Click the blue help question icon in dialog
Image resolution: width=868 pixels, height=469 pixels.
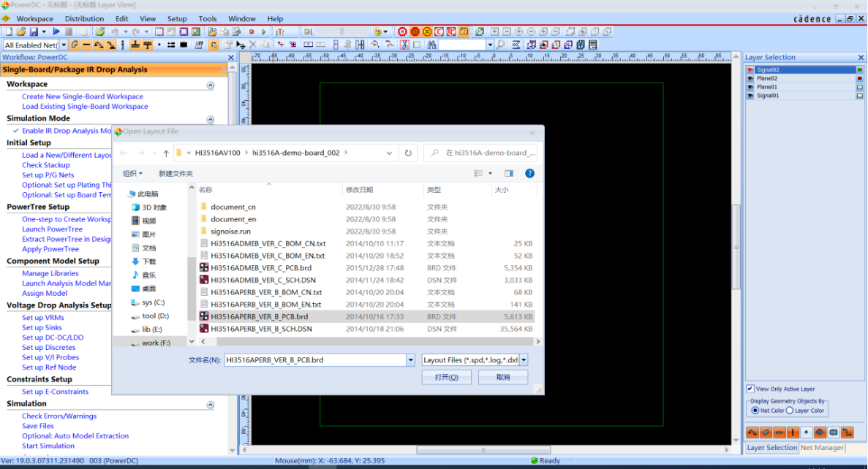pos(529,173)
